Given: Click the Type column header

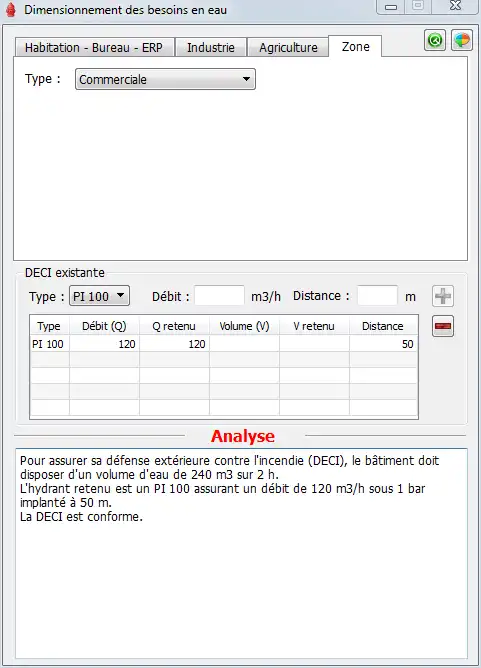Looking at the screenshot, I should [49, 326].
